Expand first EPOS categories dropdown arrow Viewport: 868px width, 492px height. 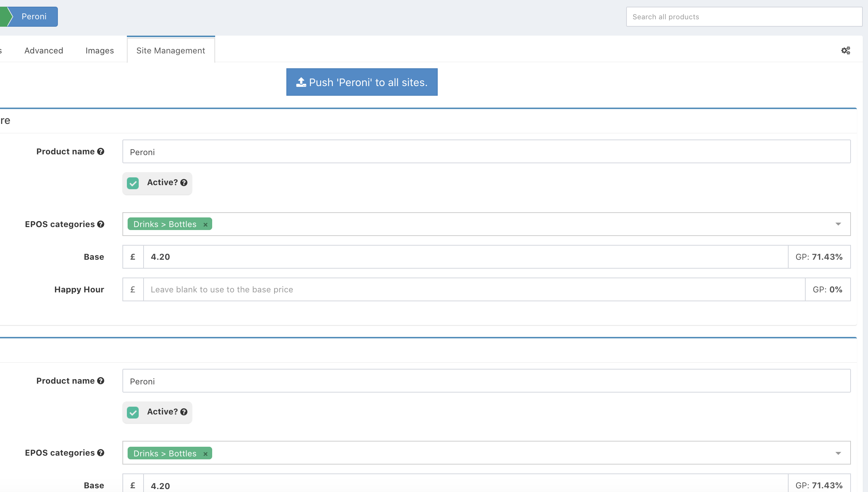838,224
